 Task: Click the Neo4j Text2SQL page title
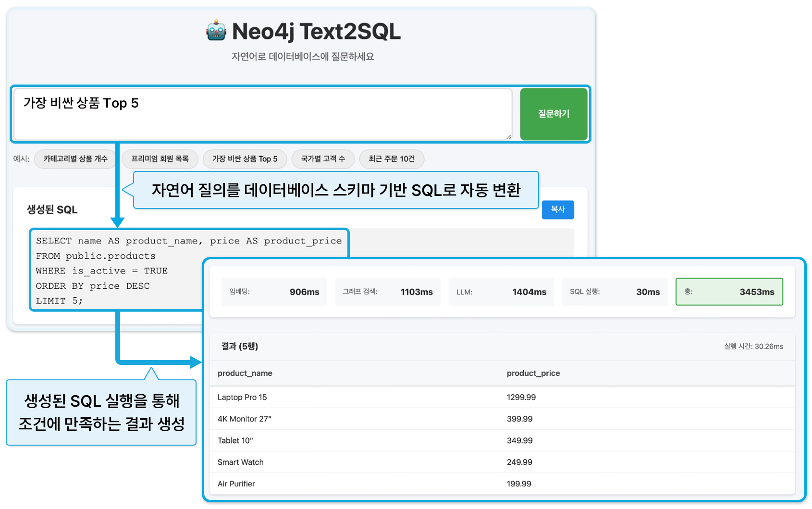316,32
